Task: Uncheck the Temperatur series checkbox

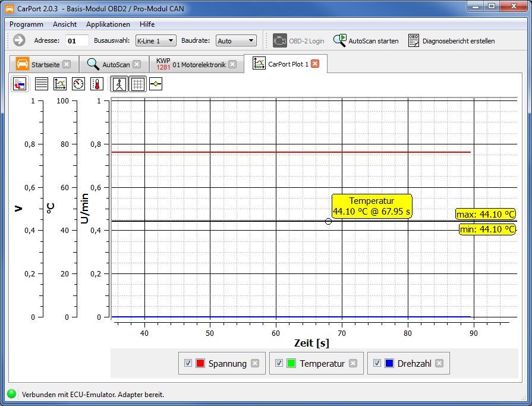Action: (279, 363)
